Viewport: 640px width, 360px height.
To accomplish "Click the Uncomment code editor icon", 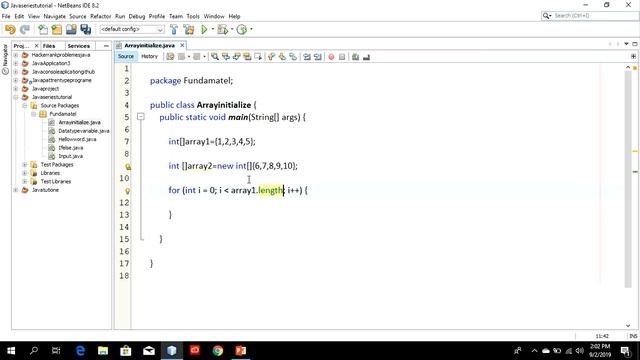I will tap(366, 57).
